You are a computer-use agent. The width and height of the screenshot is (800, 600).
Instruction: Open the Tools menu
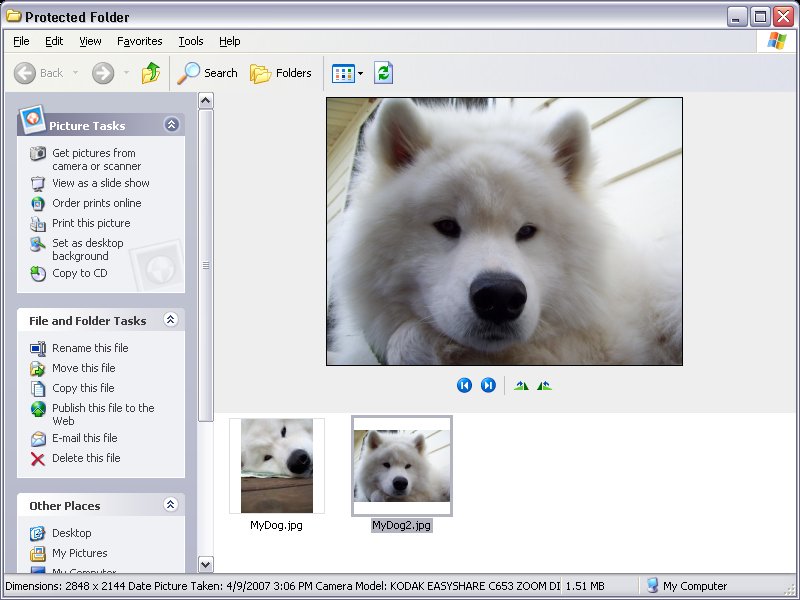[x=191, y=41]
